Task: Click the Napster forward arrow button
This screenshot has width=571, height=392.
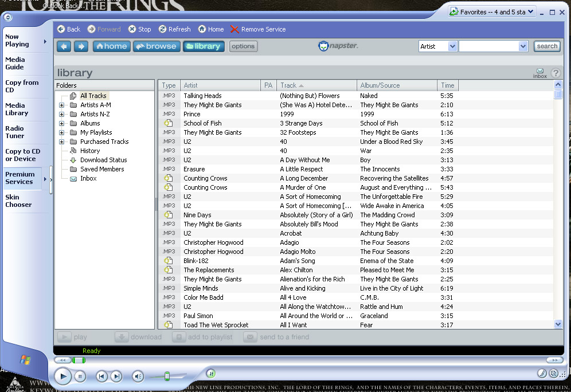Action: 81,46
